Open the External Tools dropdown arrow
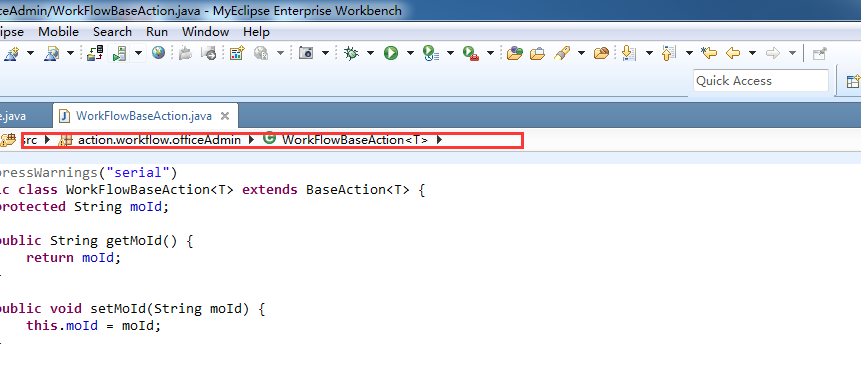Image resolution: width=861 pixels, height=367 pixels. pos(490,53)
